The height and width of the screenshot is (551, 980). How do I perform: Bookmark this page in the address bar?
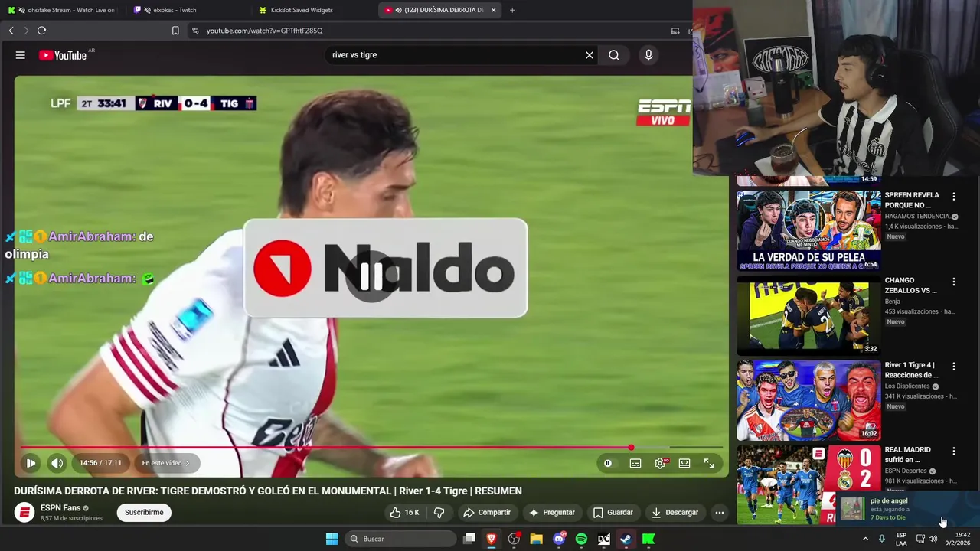click(175, 31)
